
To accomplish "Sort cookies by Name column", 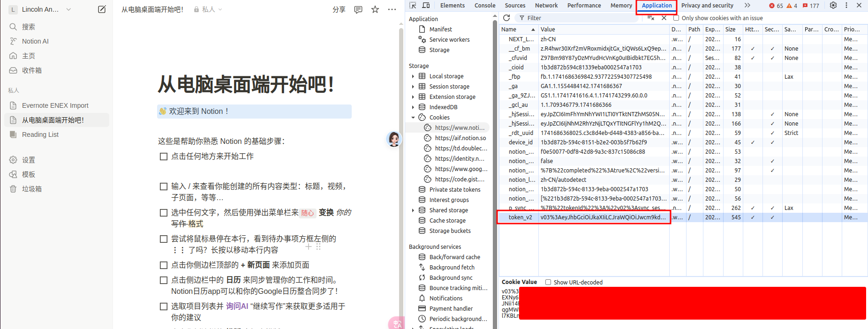I will pos(518,29).
